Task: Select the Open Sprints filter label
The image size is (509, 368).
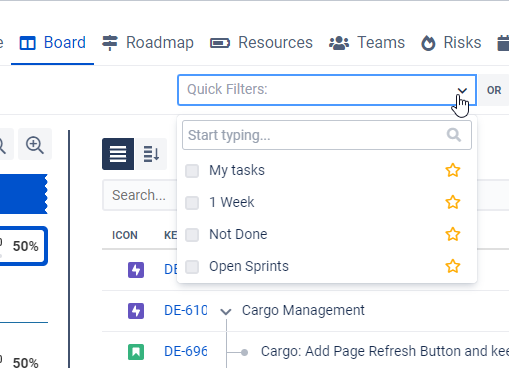Action: pos(249,267)
